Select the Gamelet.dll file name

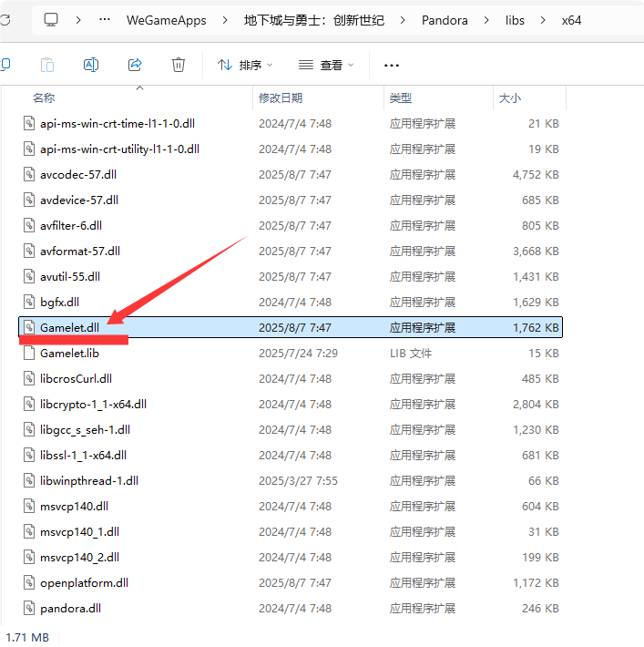[69, 328]
